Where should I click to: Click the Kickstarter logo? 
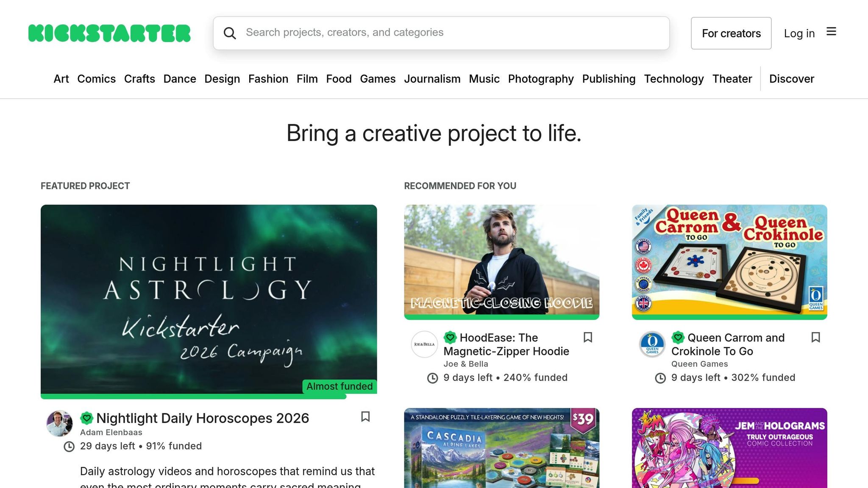click(109, 33)
